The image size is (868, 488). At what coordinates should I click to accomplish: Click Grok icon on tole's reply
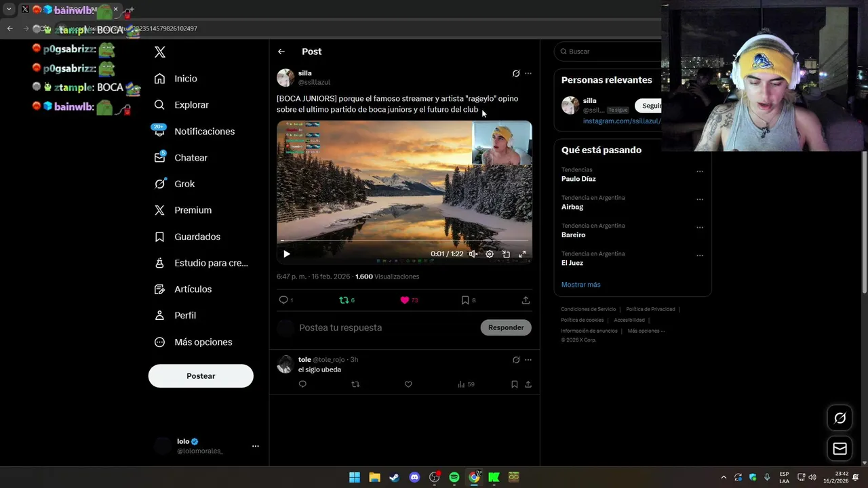click(x=516, y=360)
